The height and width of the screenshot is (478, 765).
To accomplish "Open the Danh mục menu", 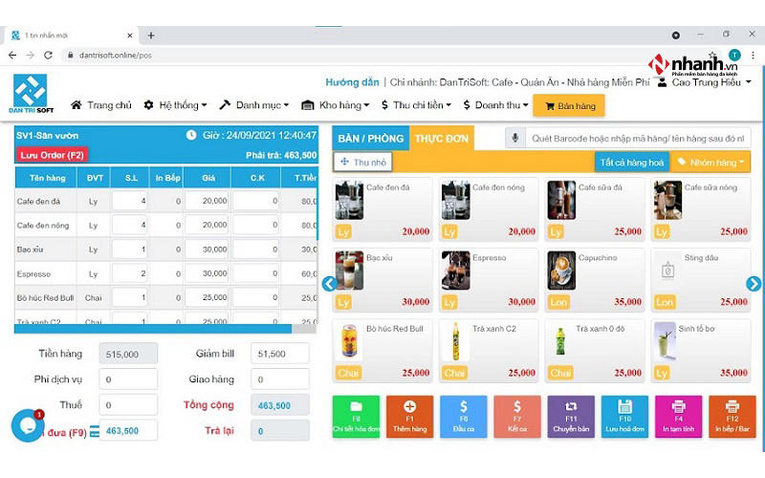I will tap(254, 105).
